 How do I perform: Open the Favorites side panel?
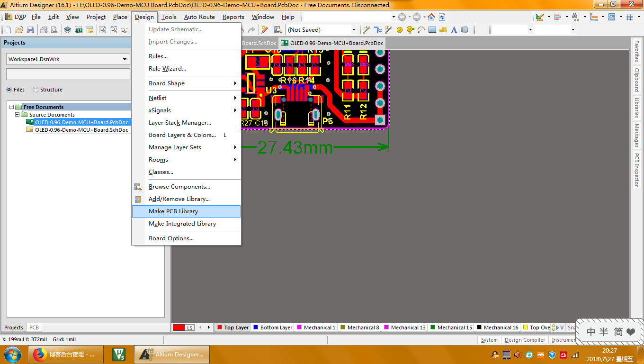637,52
